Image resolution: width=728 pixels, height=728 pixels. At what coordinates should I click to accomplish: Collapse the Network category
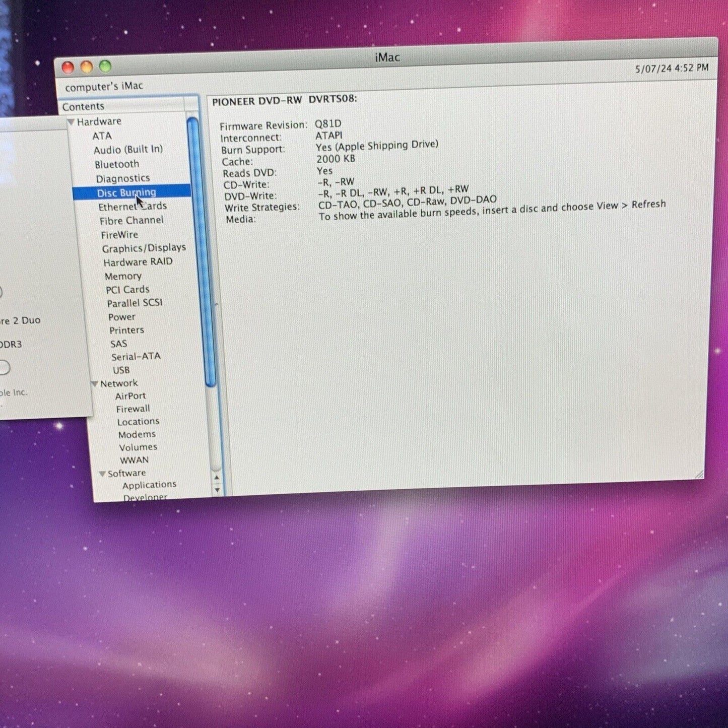[x=95, y=383]
